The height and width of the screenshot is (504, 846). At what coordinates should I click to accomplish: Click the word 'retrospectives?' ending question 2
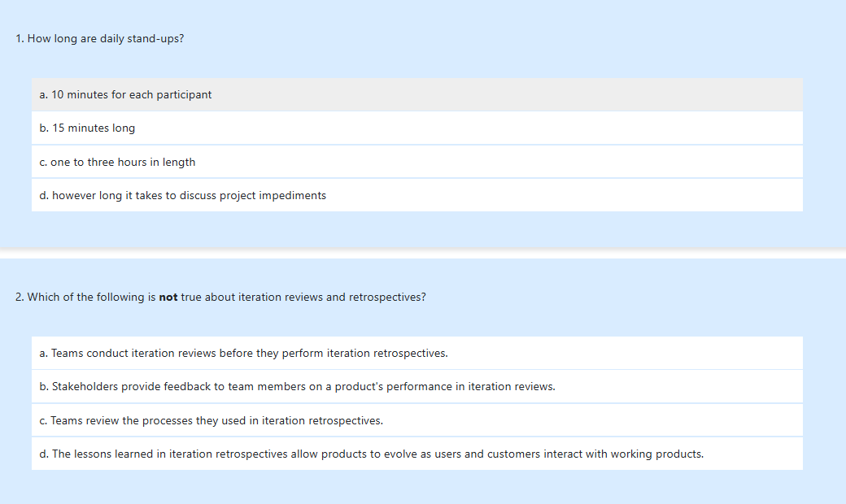point(387,298)
